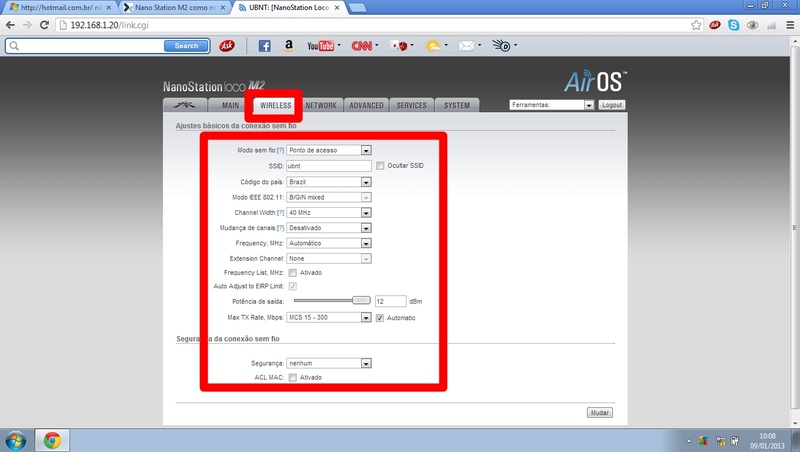The height and width of the screenshot is (452, 800).
Task: Switch to the WIRELESS tab
Action: [276, 105]
